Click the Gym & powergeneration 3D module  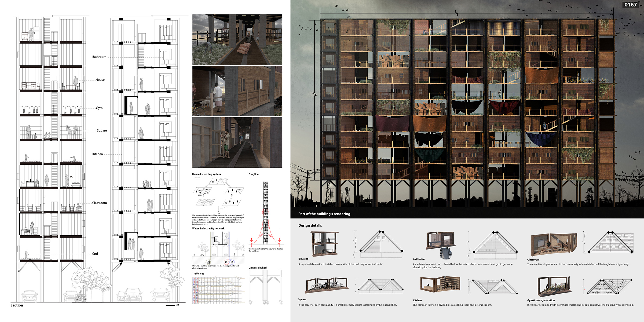coord(554,286)
